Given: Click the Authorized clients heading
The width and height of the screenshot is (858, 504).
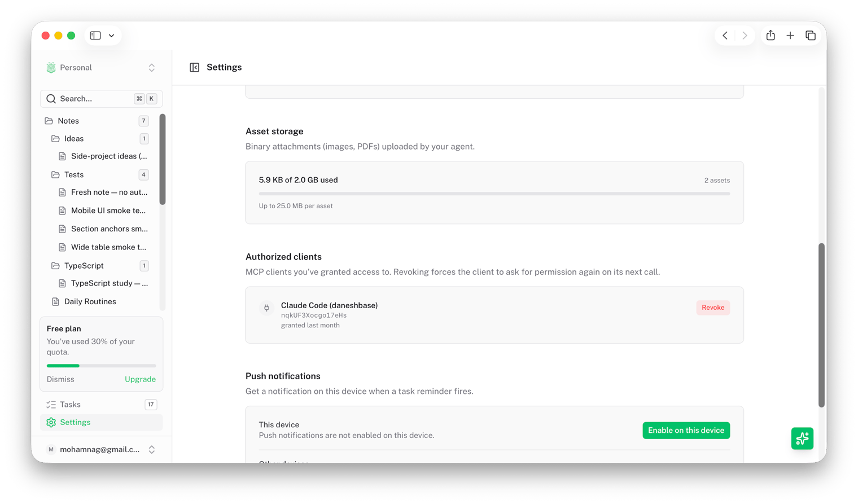Looking at the screenshot, I should tap(283, 257).
